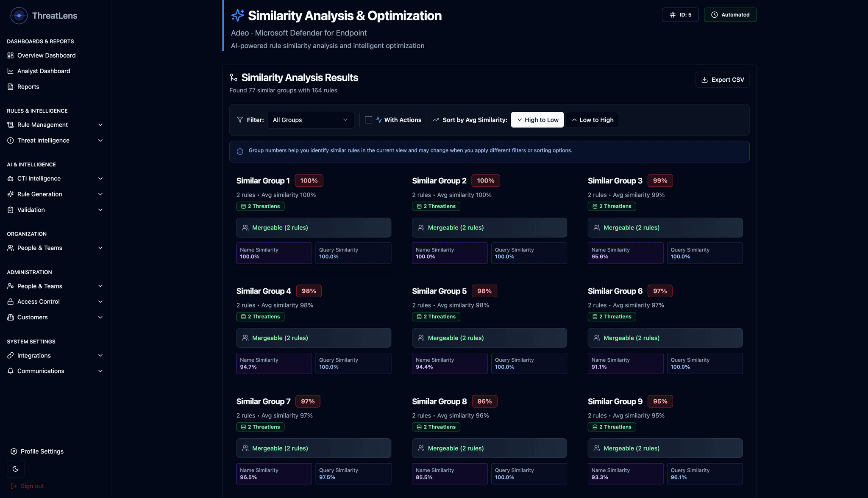
Task: Click the Automated badge
Action: coord(730,15)
